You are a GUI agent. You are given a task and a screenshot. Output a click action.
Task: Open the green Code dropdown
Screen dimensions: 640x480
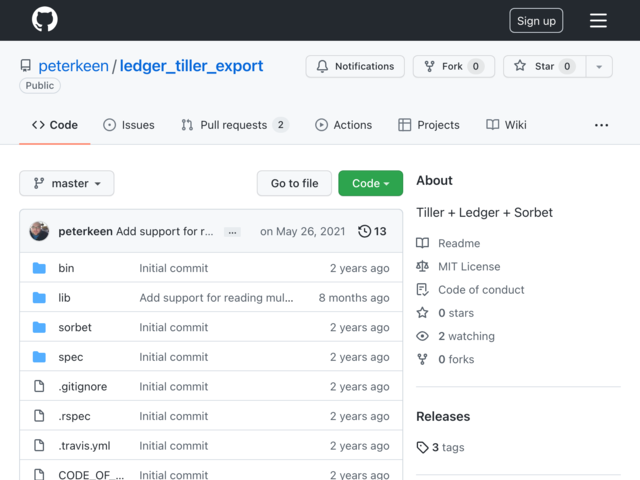(x=371, y=183)
